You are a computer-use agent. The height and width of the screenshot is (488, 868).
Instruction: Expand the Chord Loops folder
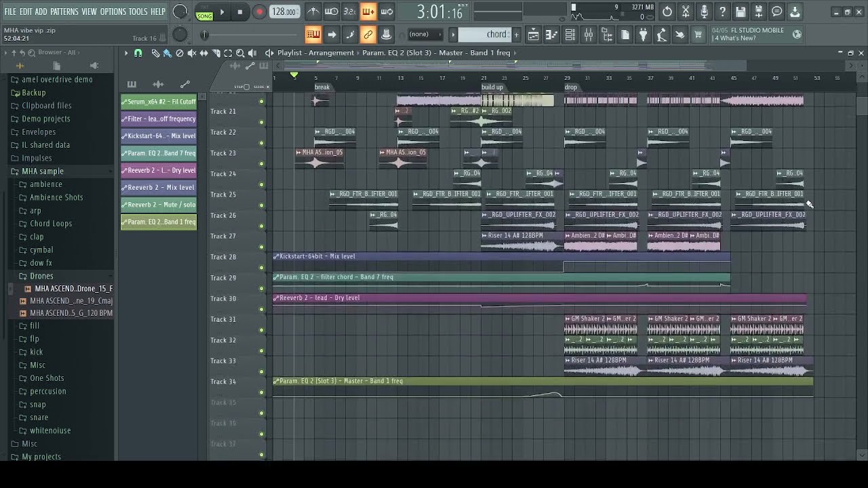pos(50,224)
